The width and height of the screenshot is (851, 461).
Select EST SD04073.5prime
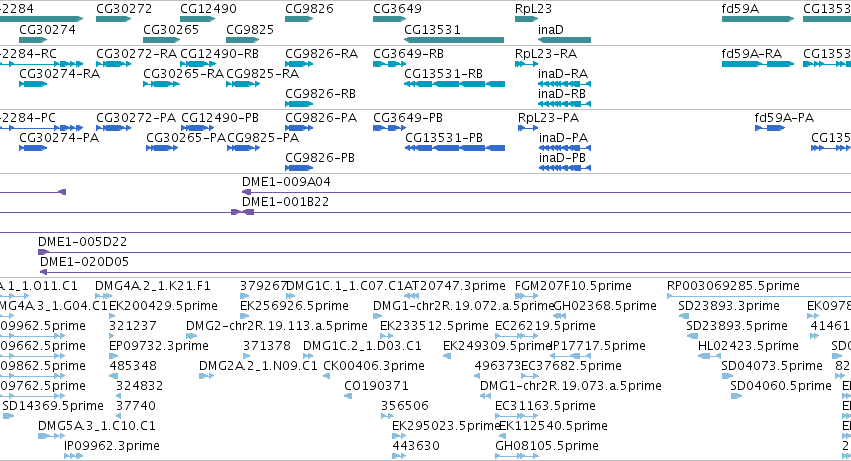pyautogui.click(x=772, y=367)
